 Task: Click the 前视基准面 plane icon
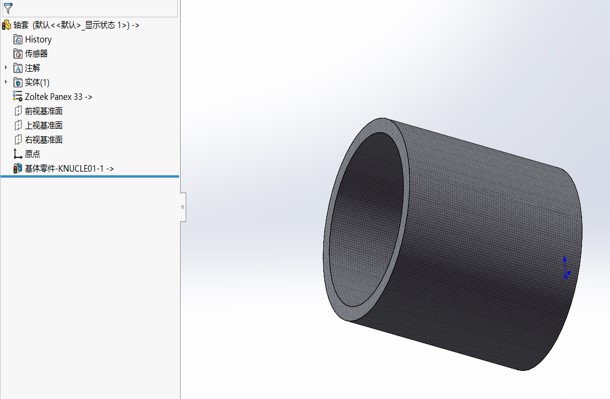[x=18, y=111]
